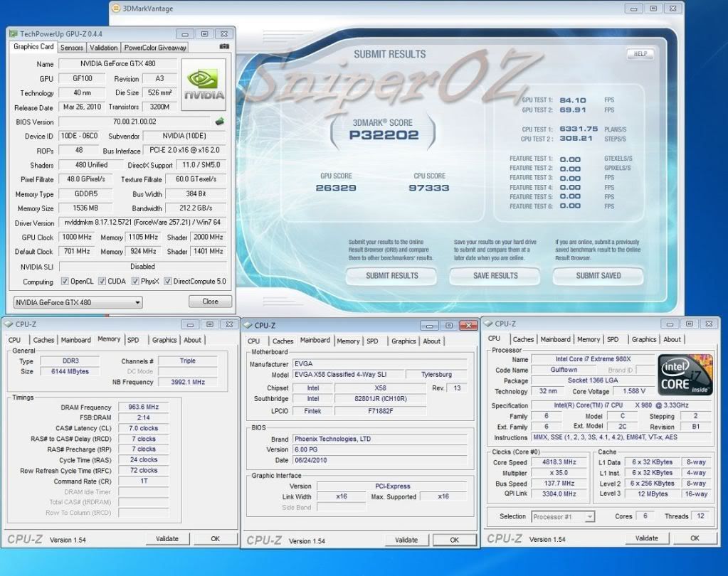
Task: Open the PowerColor Giveaway tab
Action: (x=154, y=48)
